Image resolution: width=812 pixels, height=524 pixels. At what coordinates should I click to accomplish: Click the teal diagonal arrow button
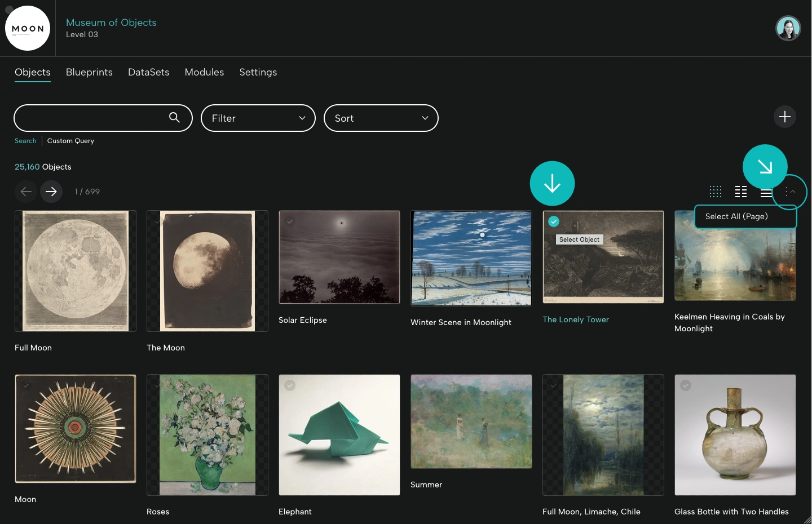click(x=765, y=166)
